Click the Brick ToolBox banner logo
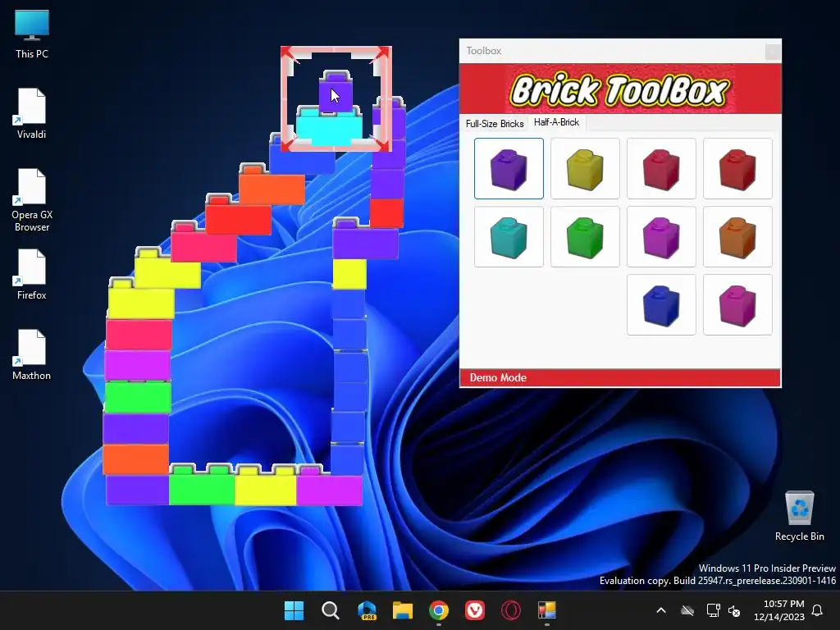Screen dimensions: 840x630 [x=620, y=89]
